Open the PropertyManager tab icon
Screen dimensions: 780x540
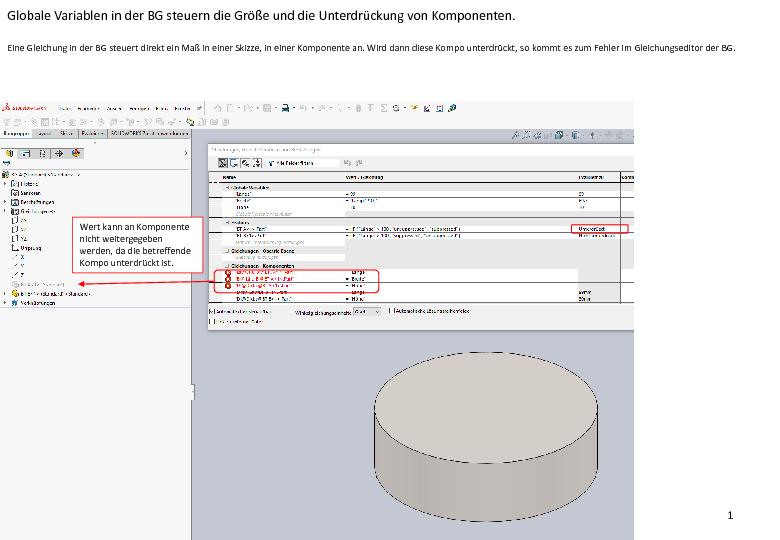26,153
